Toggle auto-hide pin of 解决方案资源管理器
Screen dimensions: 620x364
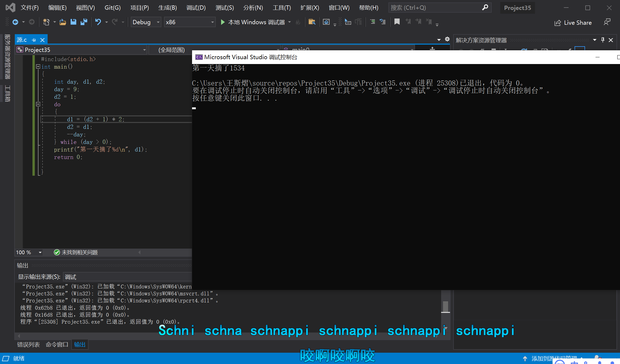[603, 40]
